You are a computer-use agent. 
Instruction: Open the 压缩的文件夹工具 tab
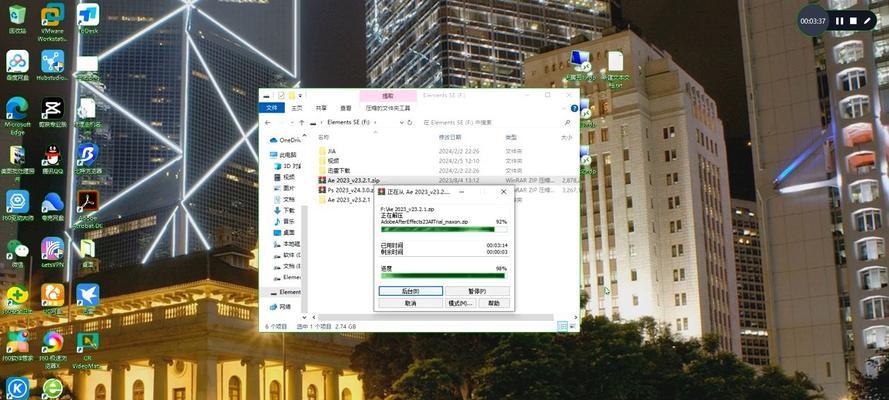pyautogui.click(x=388, y=108)
